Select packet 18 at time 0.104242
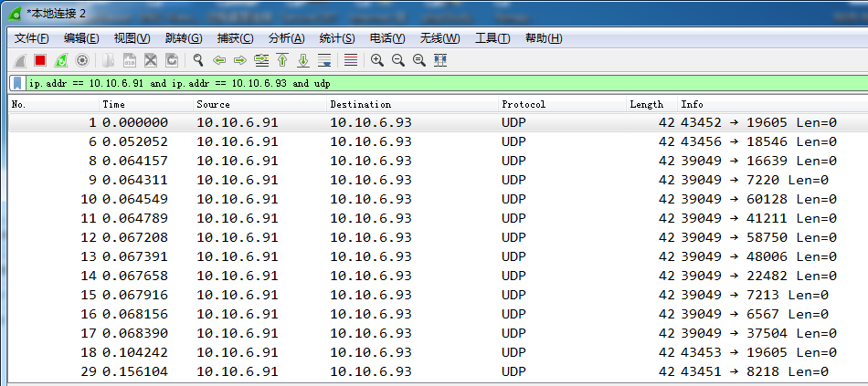 [439, 352]
